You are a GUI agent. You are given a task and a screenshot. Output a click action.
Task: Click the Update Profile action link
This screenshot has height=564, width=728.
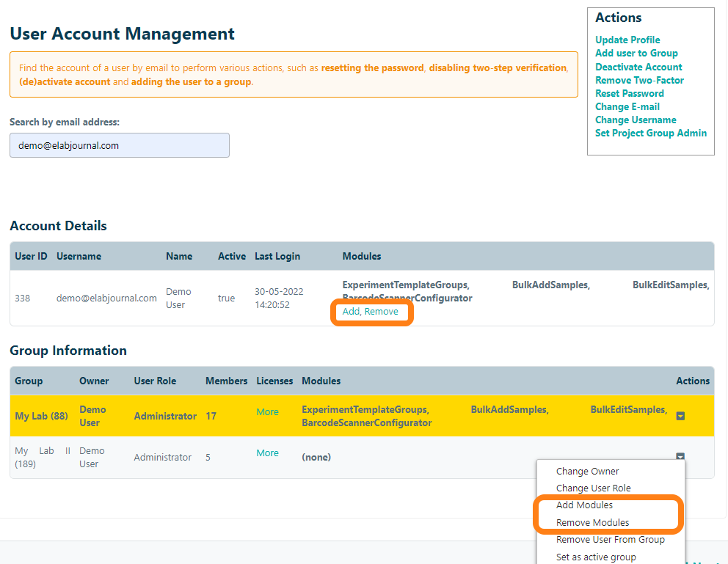click(627, 40)
